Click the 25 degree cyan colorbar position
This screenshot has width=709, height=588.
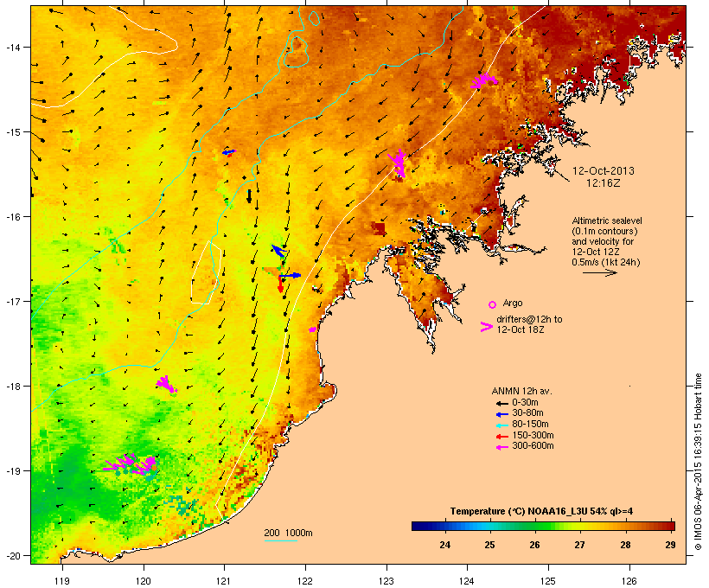489,526
